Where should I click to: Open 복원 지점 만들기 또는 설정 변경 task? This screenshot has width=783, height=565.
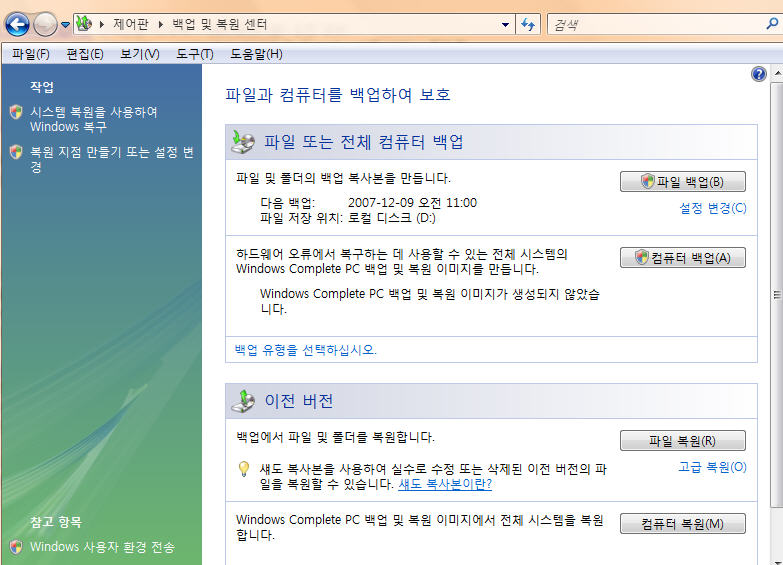point(112,159)
